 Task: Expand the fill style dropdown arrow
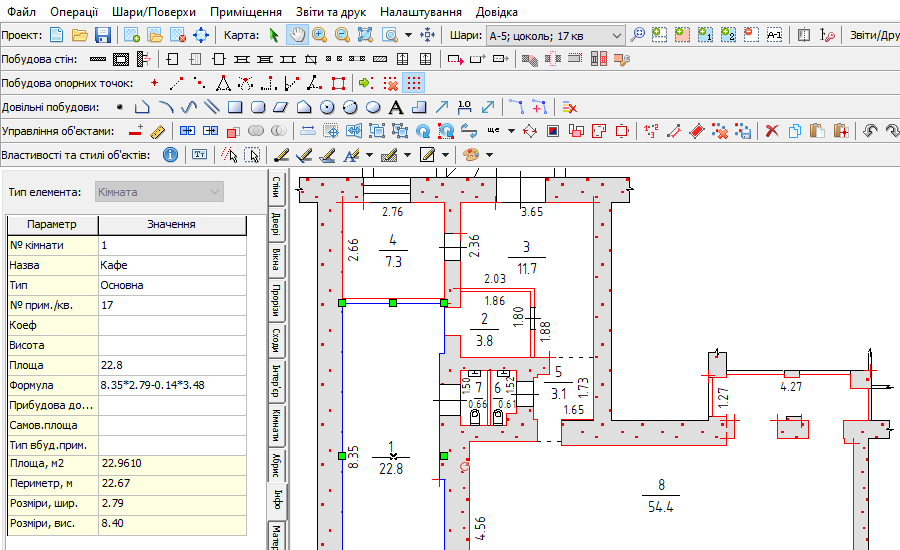point(445,155)
